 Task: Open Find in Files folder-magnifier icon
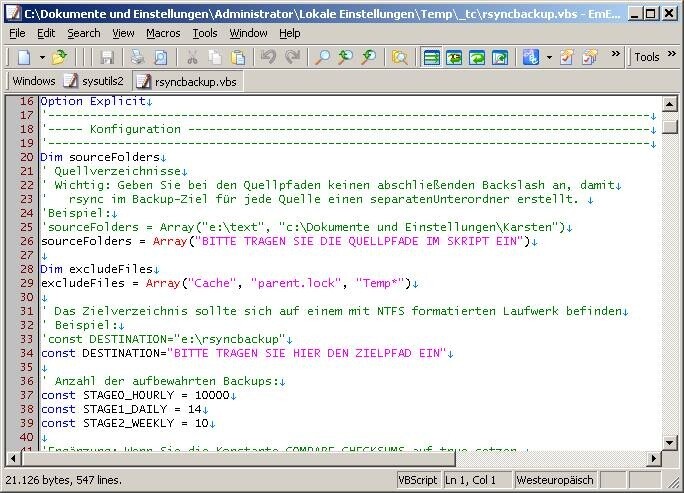[x=400, y=57]
